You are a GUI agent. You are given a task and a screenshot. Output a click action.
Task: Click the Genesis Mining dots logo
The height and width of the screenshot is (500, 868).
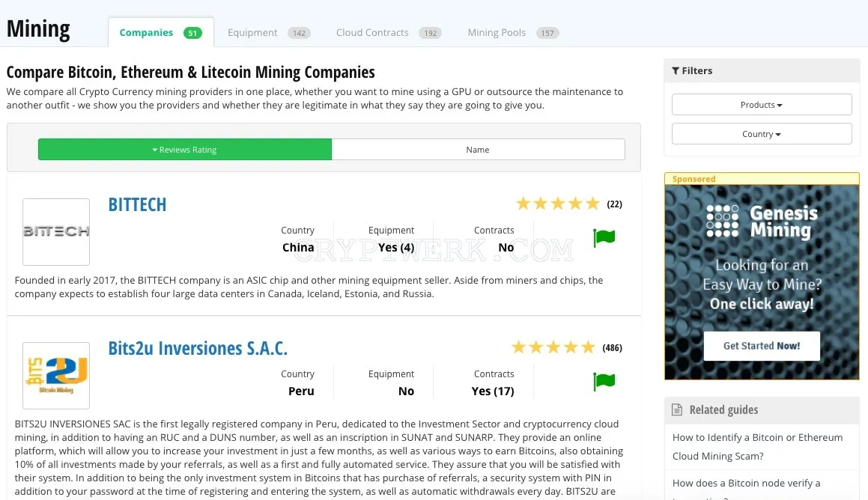point(723,221)
